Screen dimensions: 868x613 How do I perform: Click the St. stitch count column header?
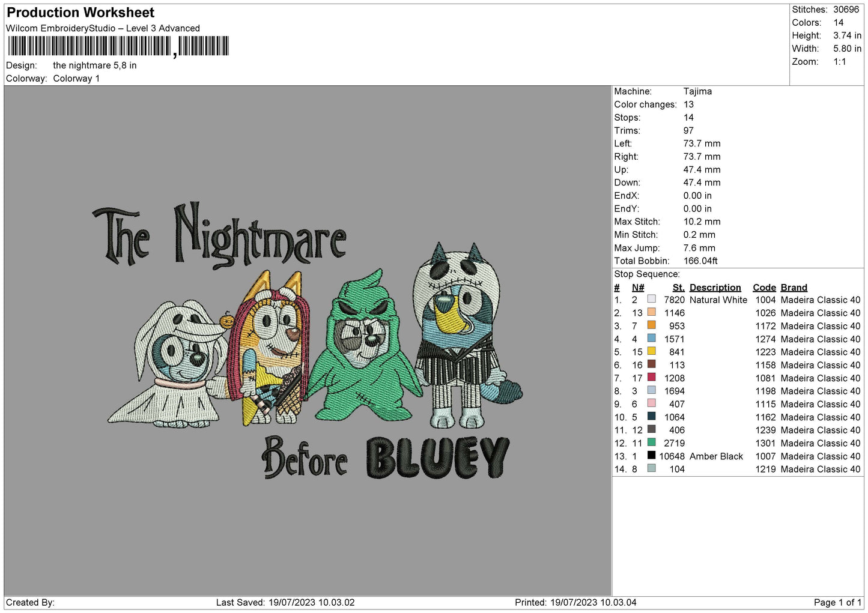(678, 288)
